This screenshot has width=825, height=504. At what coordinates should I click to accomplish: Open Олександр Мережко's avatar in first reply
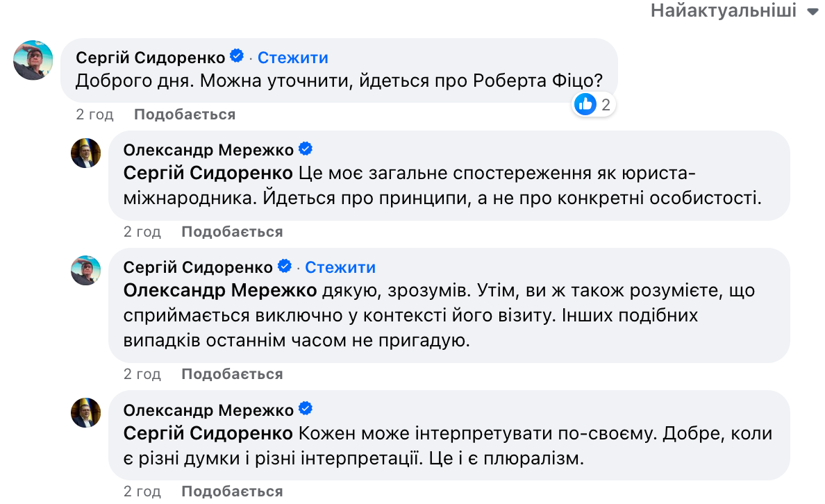pos(86,153)
